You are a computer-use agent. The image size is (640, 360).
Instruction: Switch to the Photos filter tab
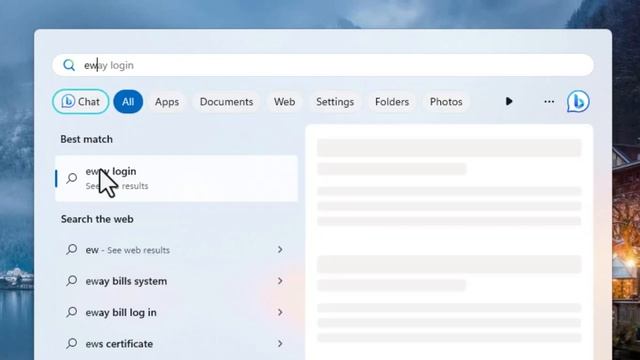click(446, 102)
